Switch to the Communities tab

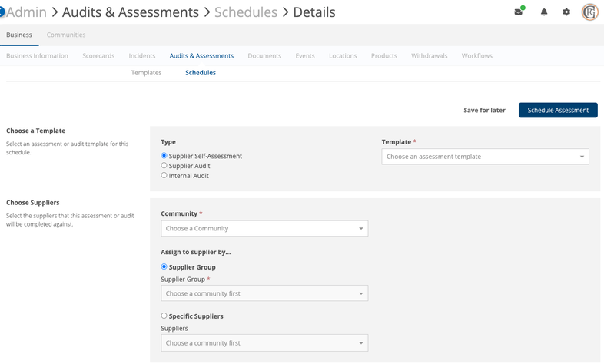tap(66, 35)
